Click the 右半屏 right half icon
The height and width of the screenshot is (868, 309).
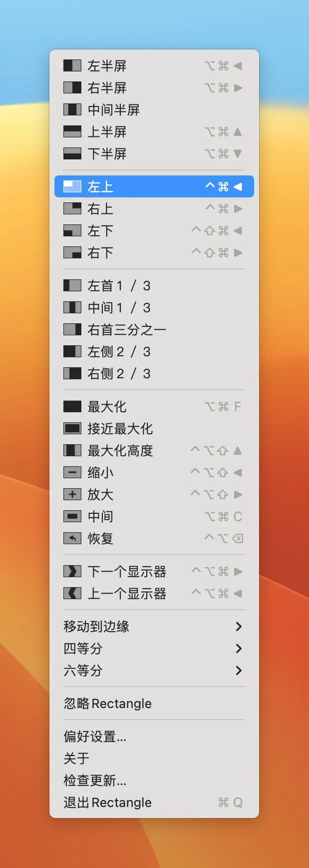pyautogui.click(x=72, y=87)
